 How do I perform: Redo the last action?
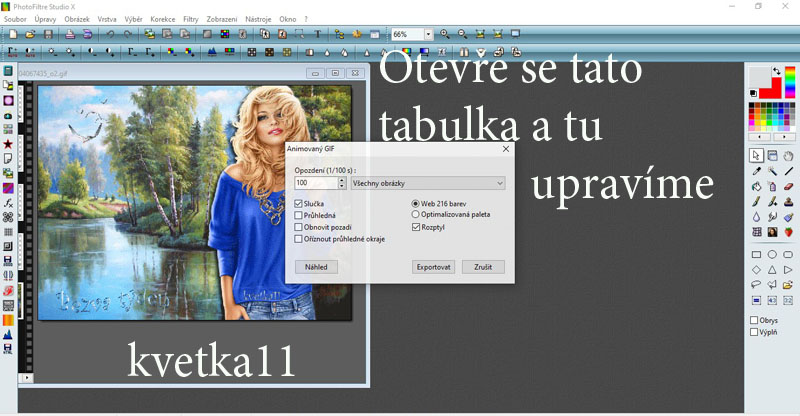click(128, 34)
